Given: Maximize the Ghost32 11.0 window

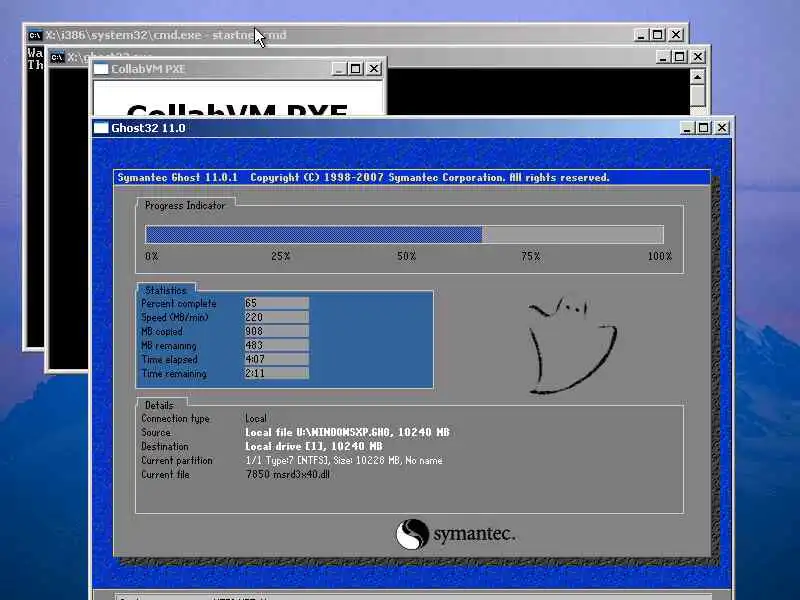Looking at the screenshot, I should point(704,128).
